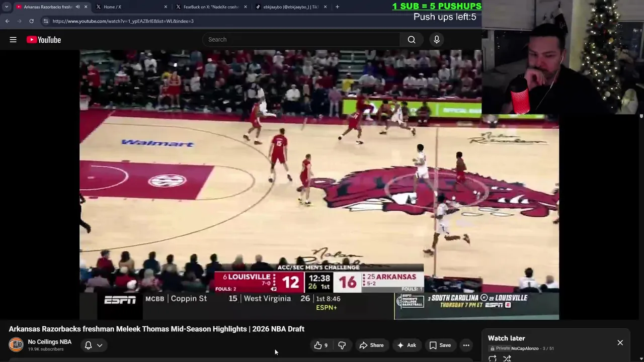Viewport: 644px width, 362px height.
Task: Open the YouTube guide hamburger menu
Action: pos(13,40)
